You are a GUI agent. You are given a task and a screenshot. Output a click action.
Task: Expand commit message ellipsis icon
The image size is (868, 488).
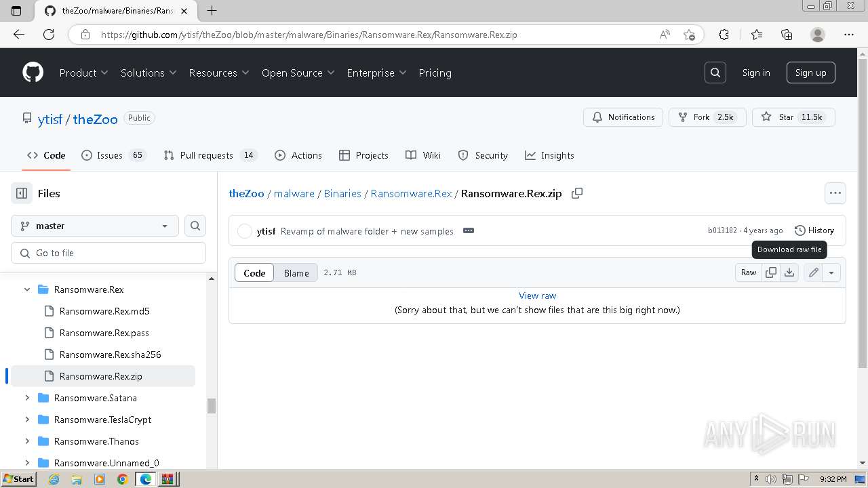pyautogui.click(x=468, y=230)
